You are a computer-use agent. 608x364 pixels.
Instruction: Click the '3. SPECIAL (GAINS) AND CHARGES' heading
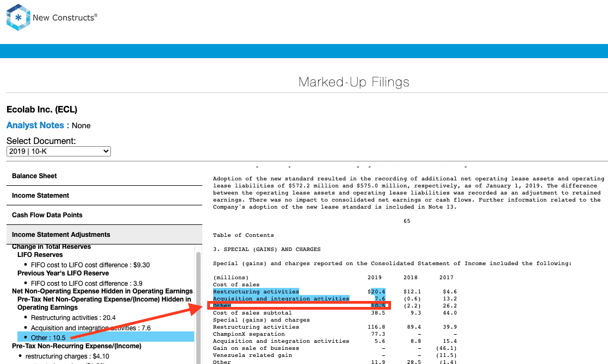coord(267,249)
